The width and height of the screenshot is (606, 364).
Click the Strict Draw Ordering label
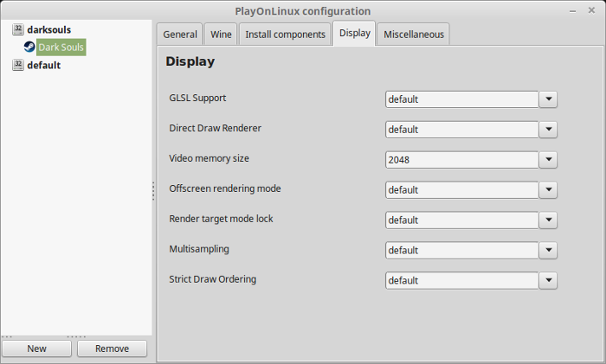coord(213,279)
